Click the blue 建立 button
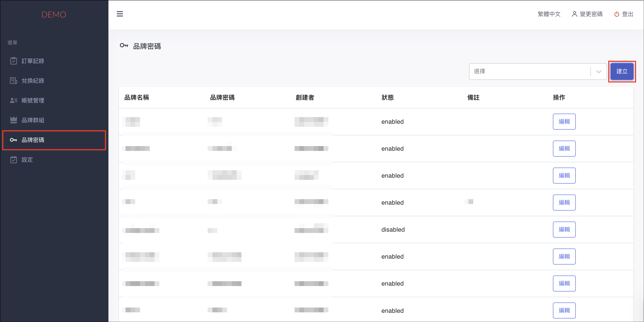The width and height of the screenshot is (644, 322). [x=622, y=72]
